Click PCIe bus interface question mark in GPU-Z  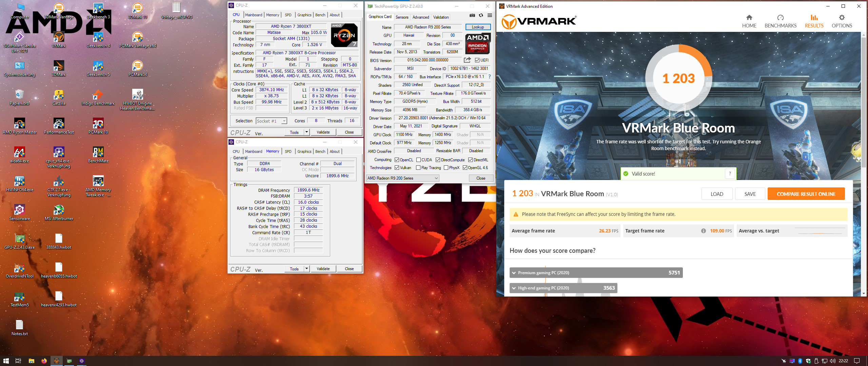click(x=490, y=77)
